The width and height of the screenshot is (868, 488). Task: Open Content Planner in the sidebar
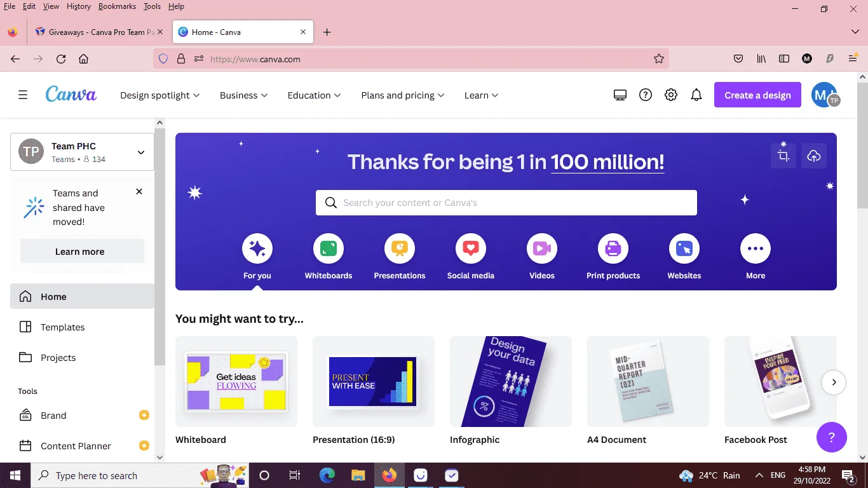pos(82,446)
